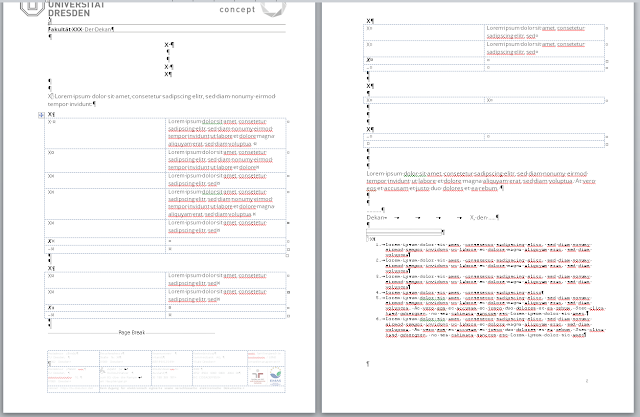Click the table move handle icon

[x=41, y=115]
